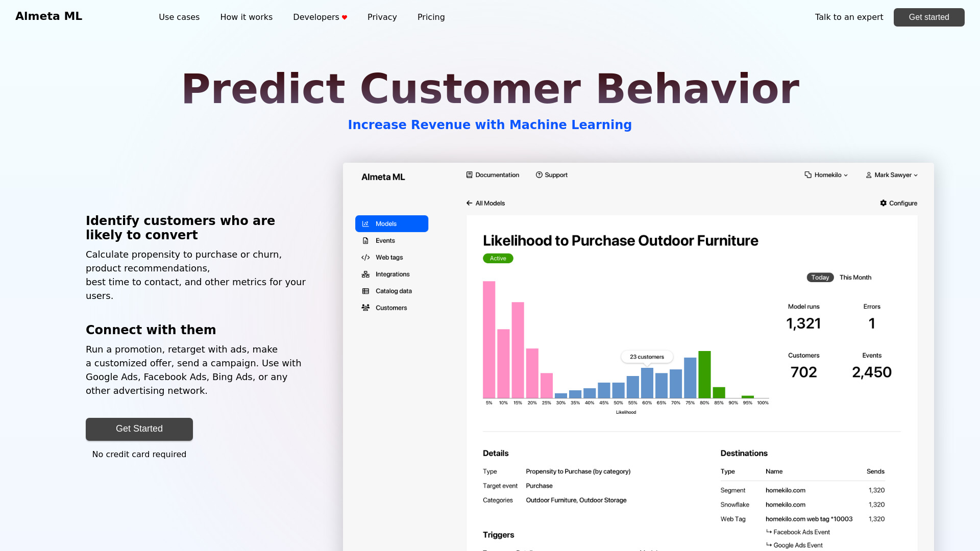This screenshot has height=551, width=980.
Task: Navigate back via All Models link
Action: (x=485, y=203)
